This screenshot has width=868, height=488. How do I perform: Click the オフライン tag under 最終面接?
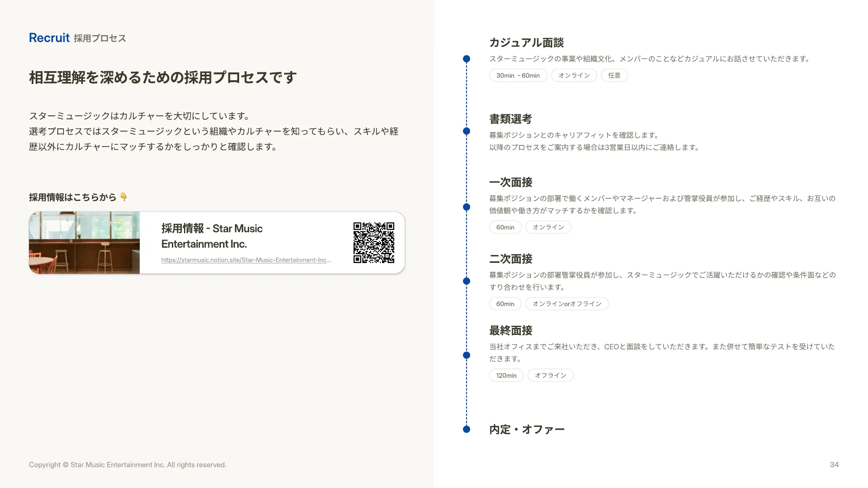[x=550, y=375]
